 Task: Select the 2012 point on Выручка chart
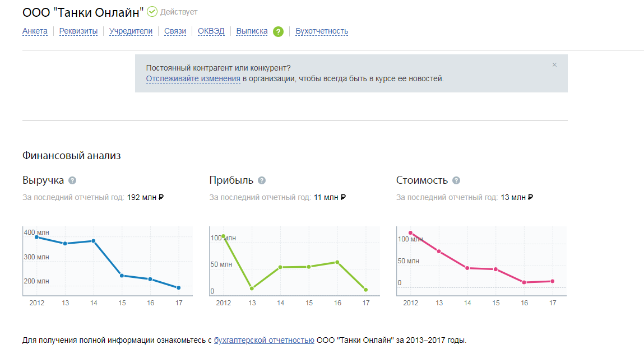coord(36,238)
